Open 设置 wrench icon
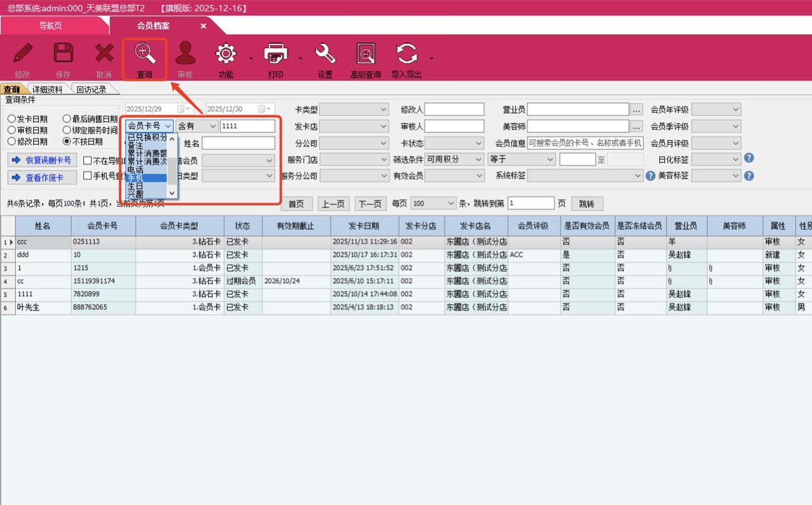The height and width of the screenshot is (505, 812). point(325,55)
